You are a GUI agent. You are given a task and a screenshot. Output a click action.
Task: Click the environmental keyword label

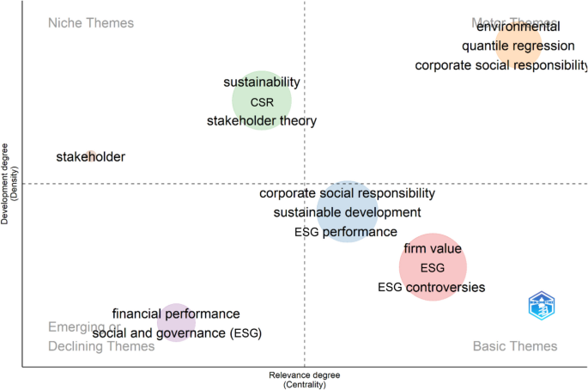coord(518,27)
